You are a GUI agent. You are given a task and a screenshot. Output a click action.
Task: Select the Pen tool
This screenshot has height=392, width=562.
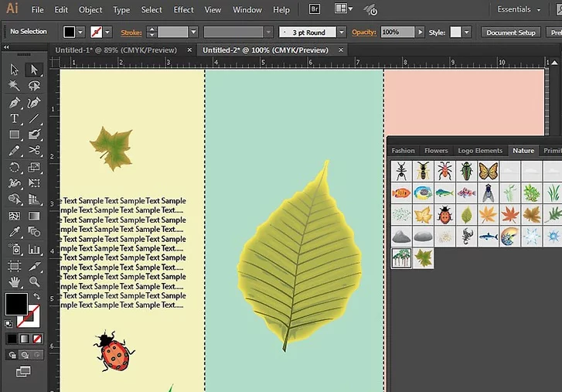coord(14,102)
